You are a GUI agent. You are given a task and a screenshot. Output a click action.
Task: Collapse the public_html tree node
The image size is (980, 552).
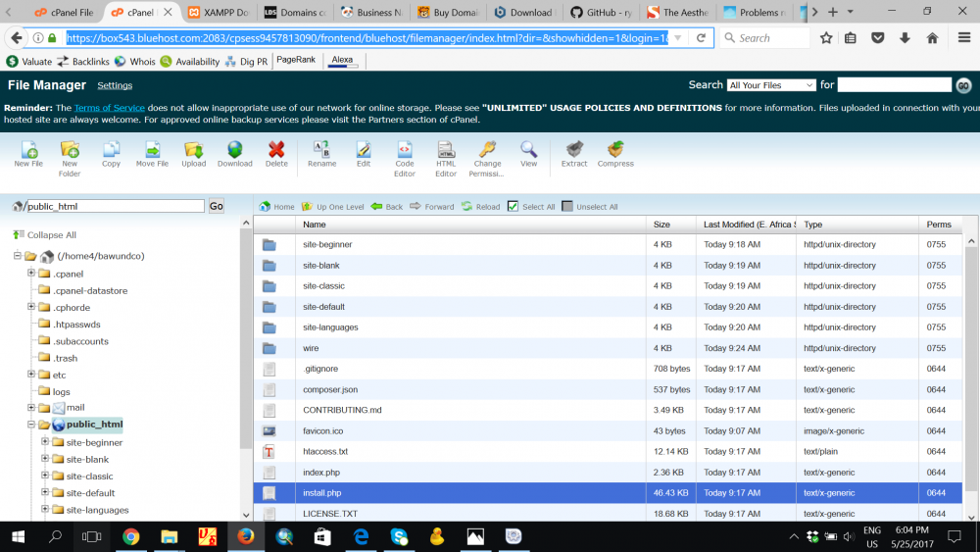click(31, 425)
